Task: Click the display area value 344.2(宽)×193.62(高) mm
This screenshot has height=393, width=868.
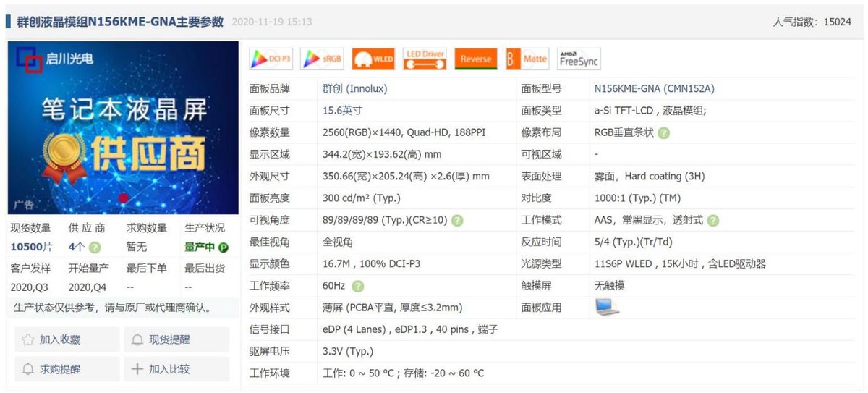Action: tap(382, 155)
